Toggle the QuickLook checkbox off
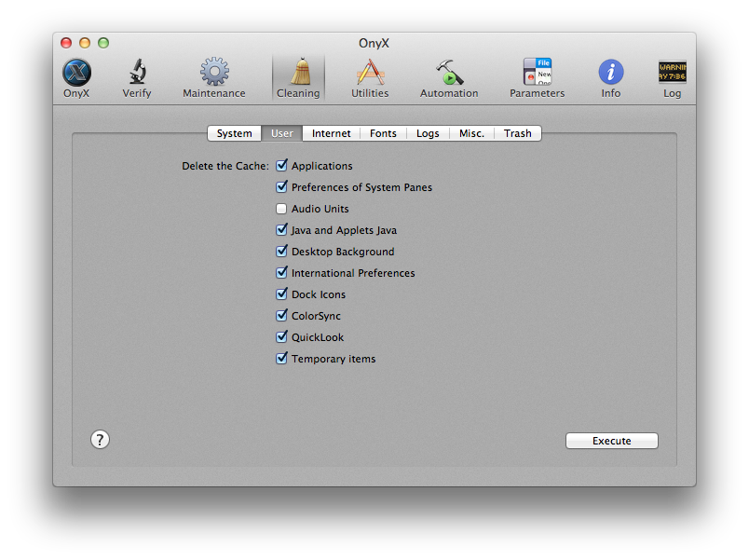 point(282,337)
